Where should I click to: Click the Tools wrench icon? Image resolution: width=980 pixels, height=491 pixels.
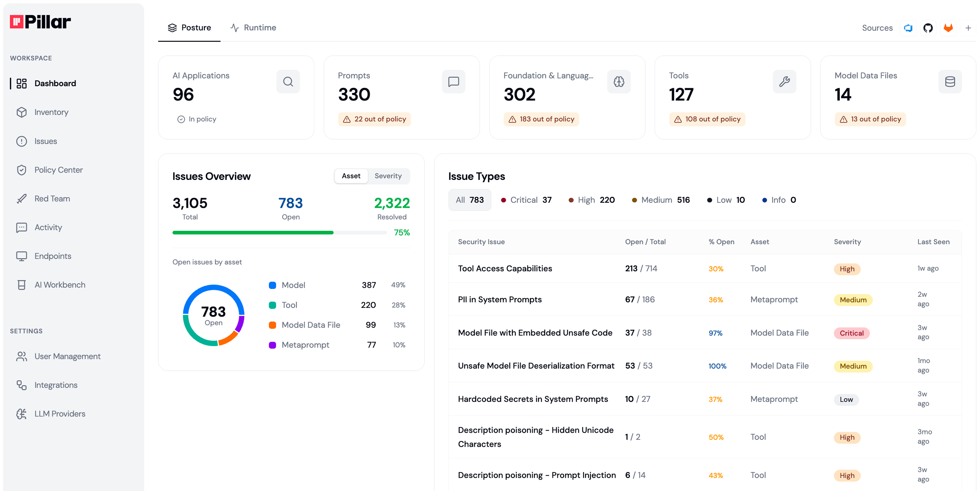(x=784, y=81)
